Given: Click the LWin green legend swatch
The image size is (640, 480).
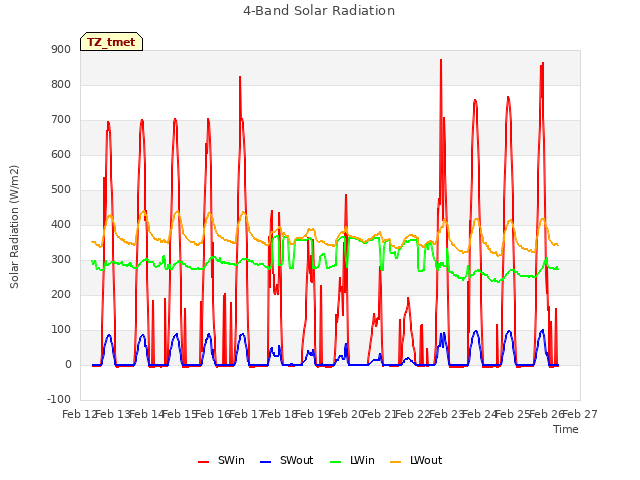Looking at the screenshot, I should coord(335,462).
